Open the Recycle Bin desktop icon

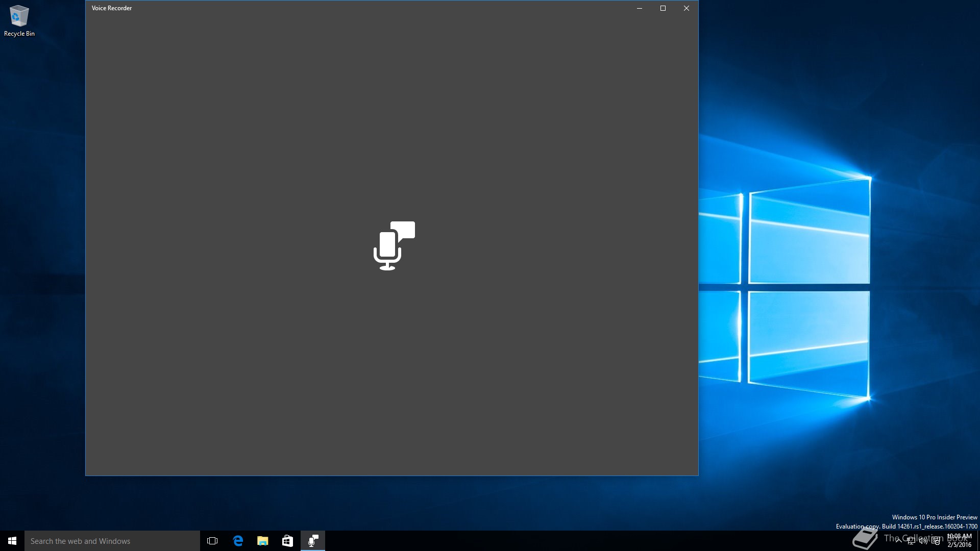tap(19, 21)
